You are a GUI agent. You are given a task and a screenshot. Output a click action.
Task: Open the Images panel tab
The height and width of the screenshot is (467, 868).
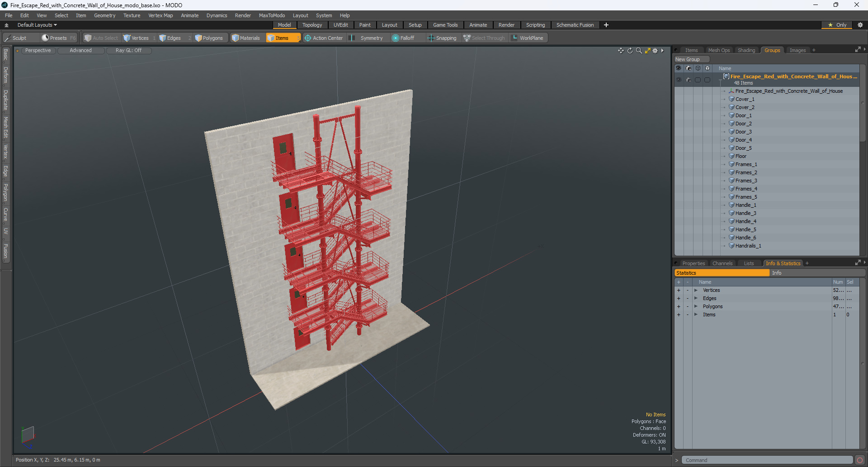[797, 50]
